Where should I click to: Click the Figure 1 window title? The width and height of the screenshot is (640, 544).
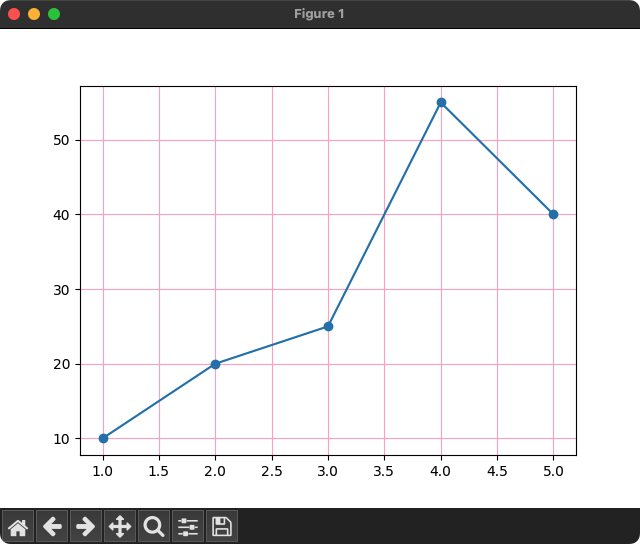[319, 14]
